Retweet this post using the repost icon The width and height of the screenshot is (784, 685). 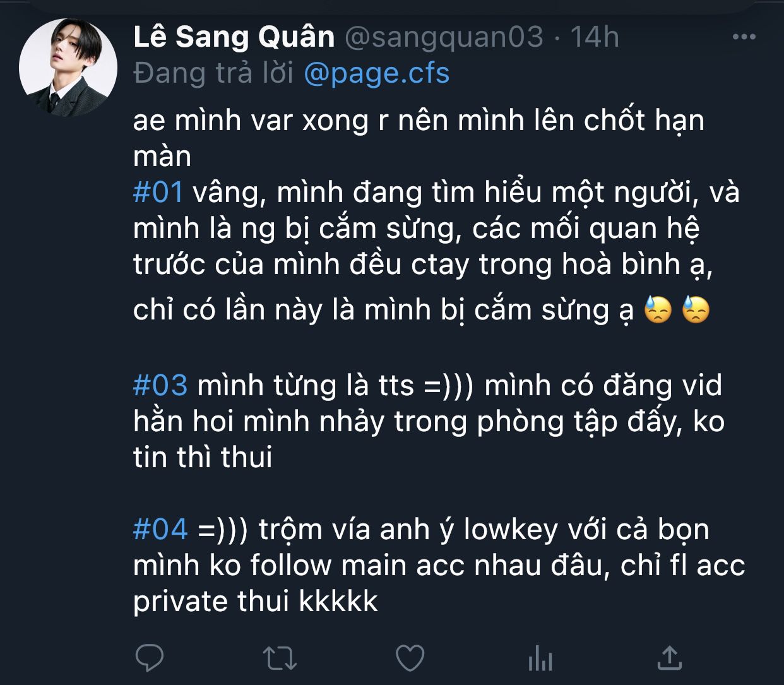[280, 658]
